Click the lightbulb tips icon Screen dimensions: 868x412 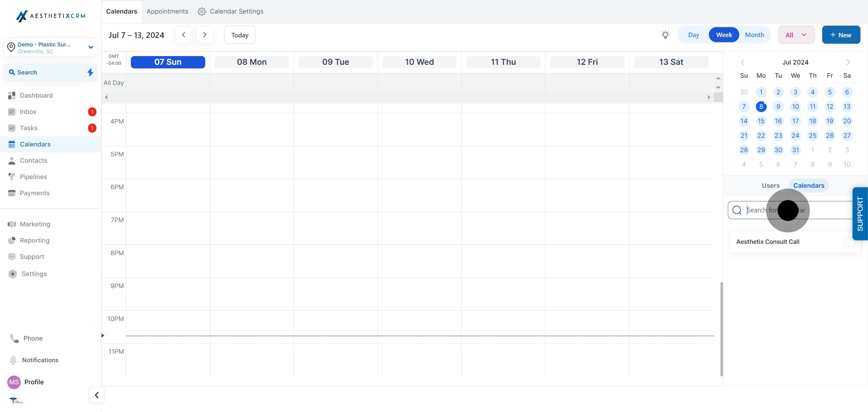665,35
